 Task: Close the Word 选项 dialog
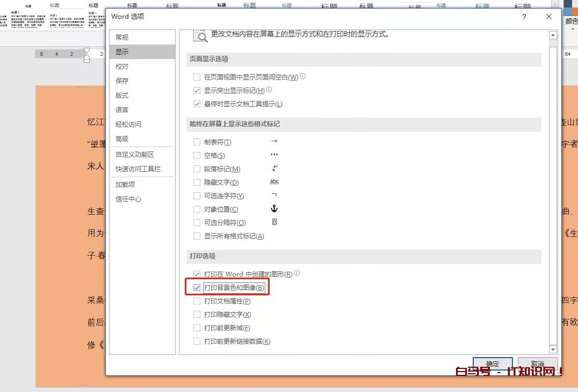pyautogui.click(x=548, y=17)
